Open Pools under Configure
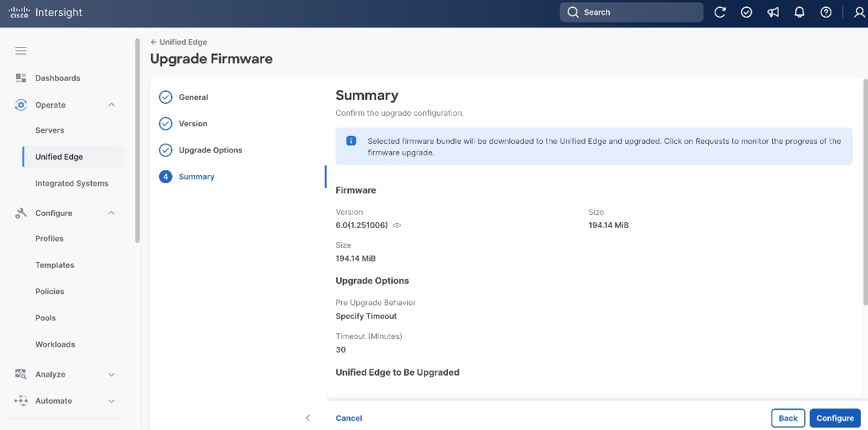This screenshot has height=430, width=868. coord(46,318)
